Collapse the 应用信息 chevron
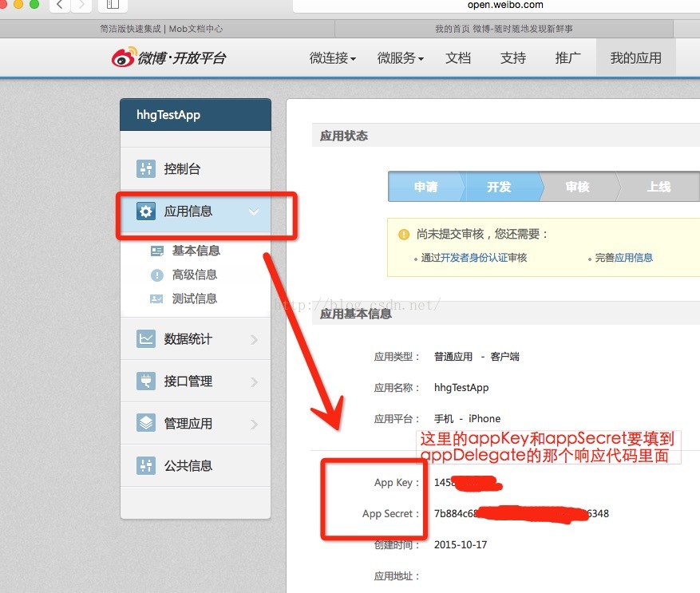 (254, 212)
